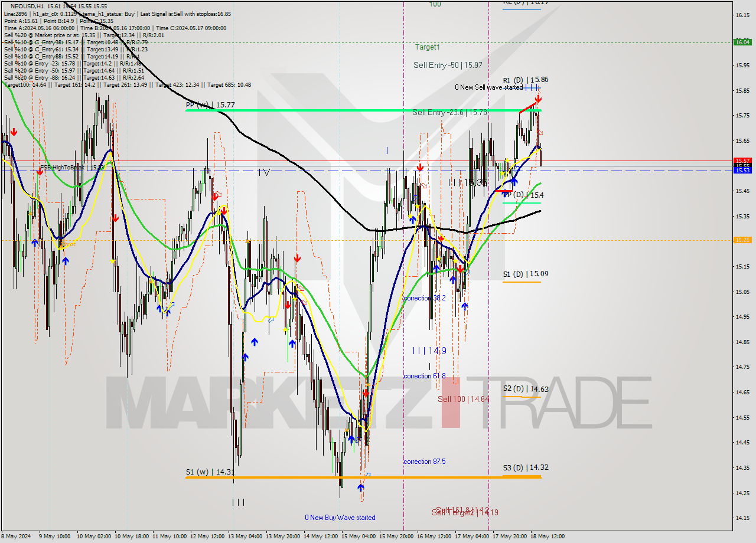Image resolution: width=756 pixels, height=543 pixels.
Task: Click the '18 May 12:00' time label
Action: click(547, 537)
